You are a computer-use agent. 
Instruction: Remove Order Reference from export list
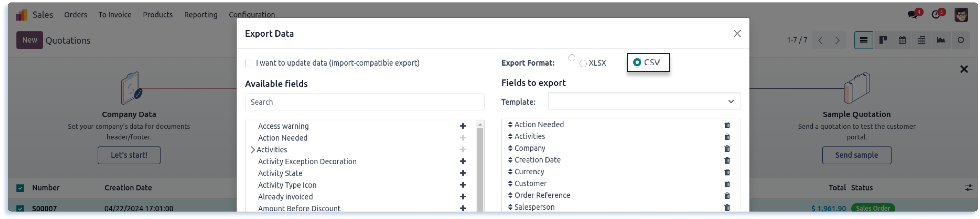[727, 196]
